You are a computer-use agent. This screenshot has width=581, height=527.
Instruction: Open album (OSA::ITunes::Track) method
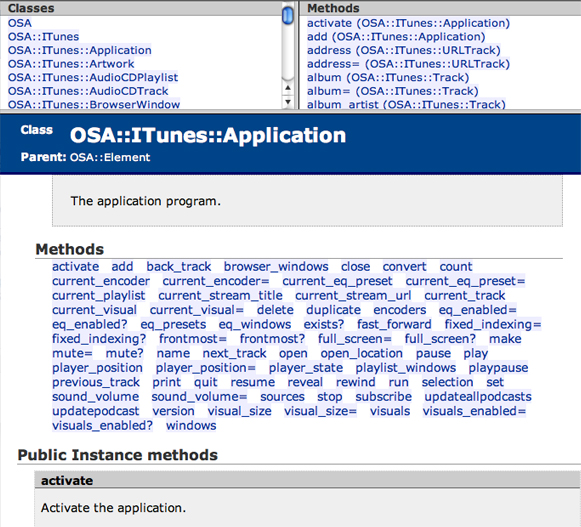point(388,77)
